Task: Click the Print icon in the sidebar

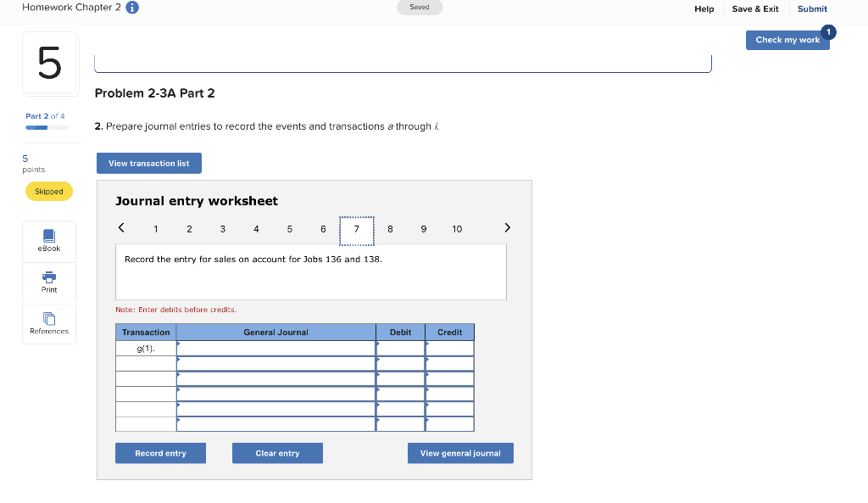Action: (48, 282)
